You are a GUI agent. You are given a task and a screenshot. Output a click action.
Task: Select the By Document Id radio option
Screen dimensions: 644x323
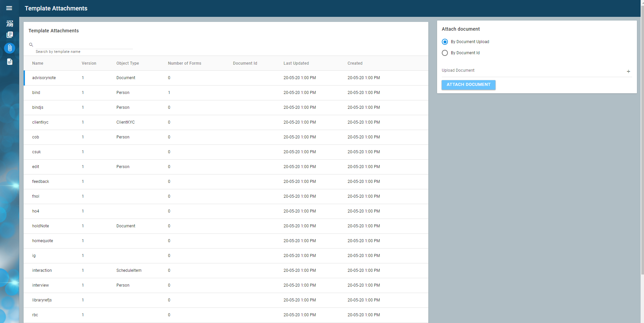445,53
